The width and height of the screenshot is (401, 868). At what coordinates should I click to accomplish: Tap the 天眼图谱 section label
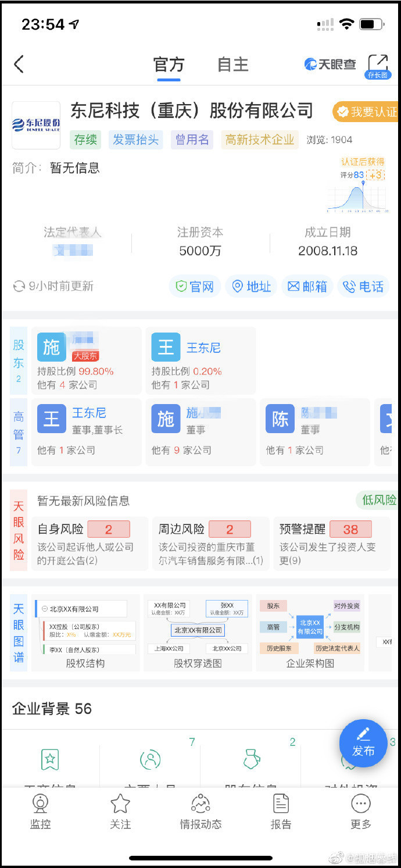19,633
